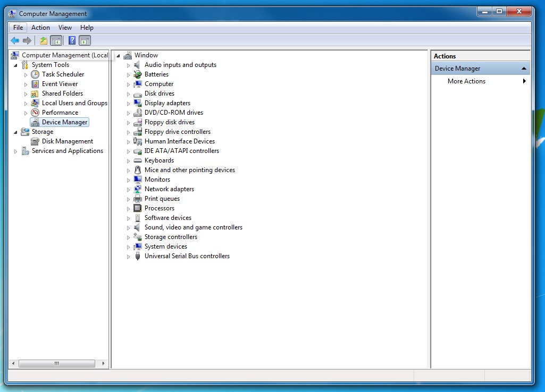This screenshot has width=545, height=392.
Task: Select Disk Management under Storage
Action: 67,141
